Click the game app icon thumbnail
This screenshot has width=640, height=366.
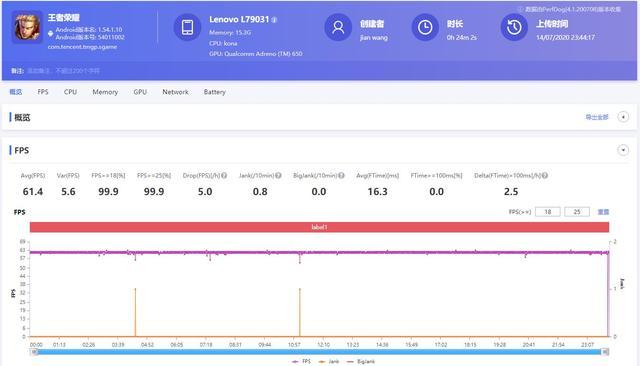click(x=27, y=27)
